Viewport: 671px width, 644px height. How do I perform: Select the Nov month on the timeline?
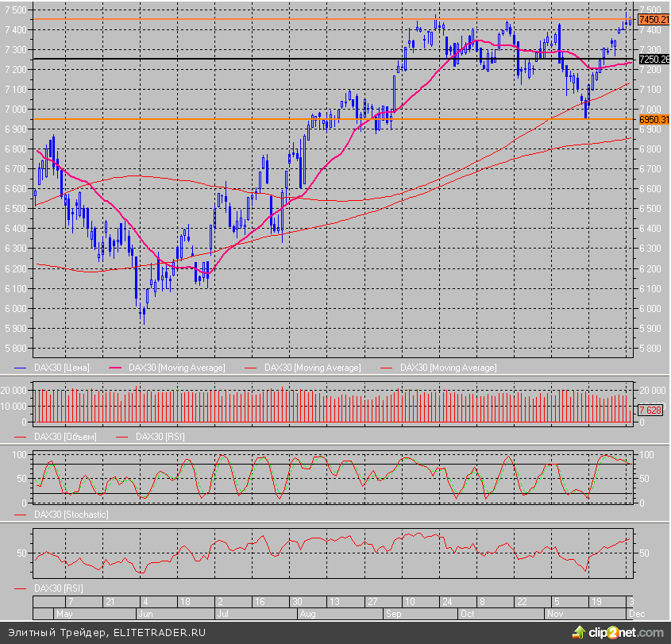click(x=556, y=615)
